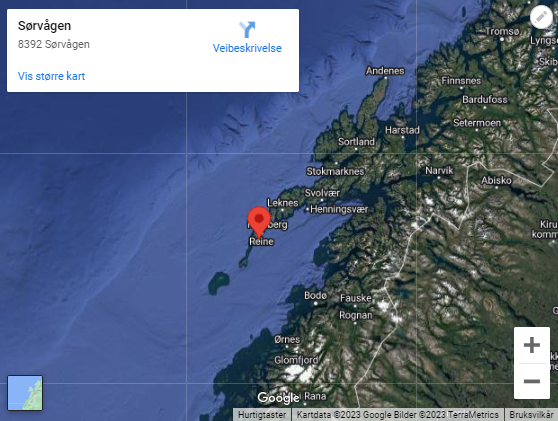This screenshot has height=421, width=558.
Task: Click the Tromsø city label
Action: click(x=502, y=31)
